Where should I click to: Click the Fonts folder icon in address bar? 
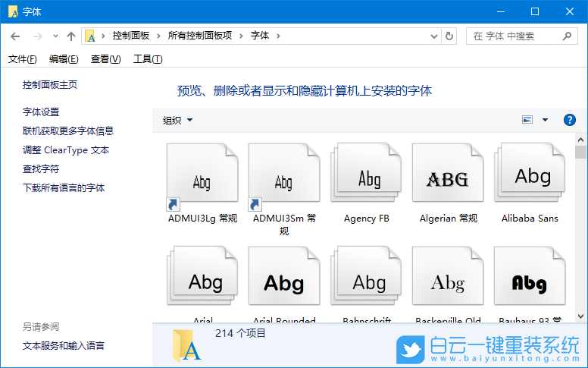(90, 36)
